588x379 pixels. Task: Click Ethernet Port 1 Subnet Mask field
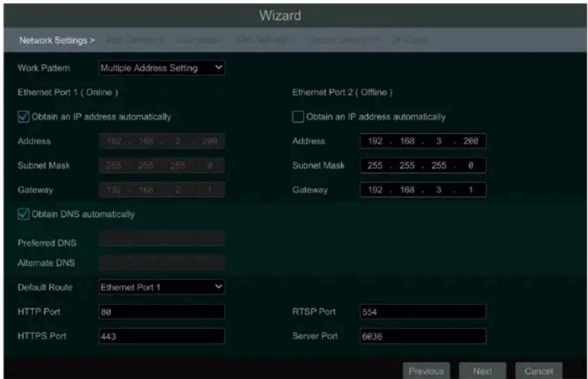coord(162,165)
